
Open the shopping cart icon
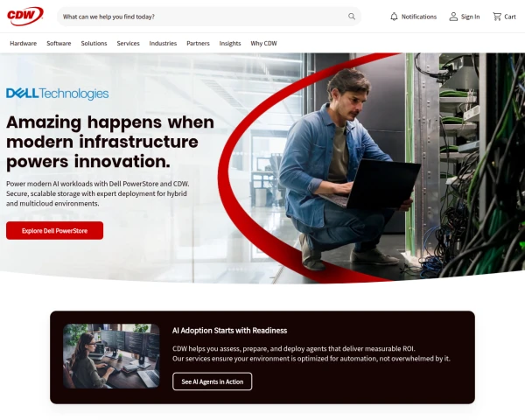tap(497, 17)
